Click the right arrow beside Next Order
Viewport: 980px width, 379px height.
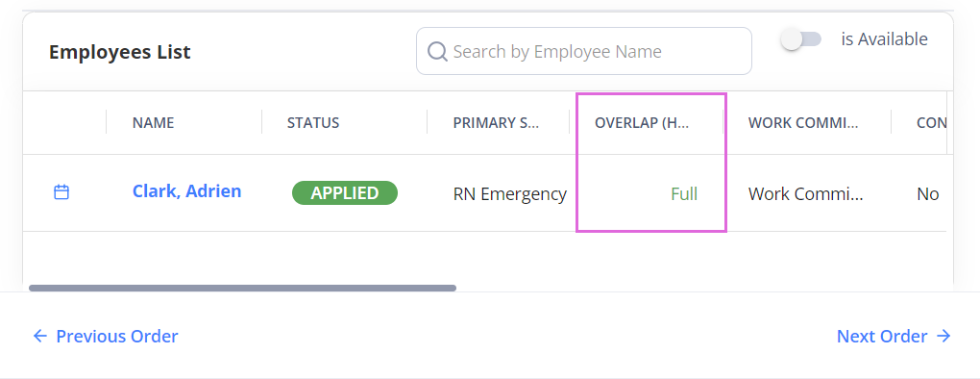pyautogui.click(x=943, y=337)
